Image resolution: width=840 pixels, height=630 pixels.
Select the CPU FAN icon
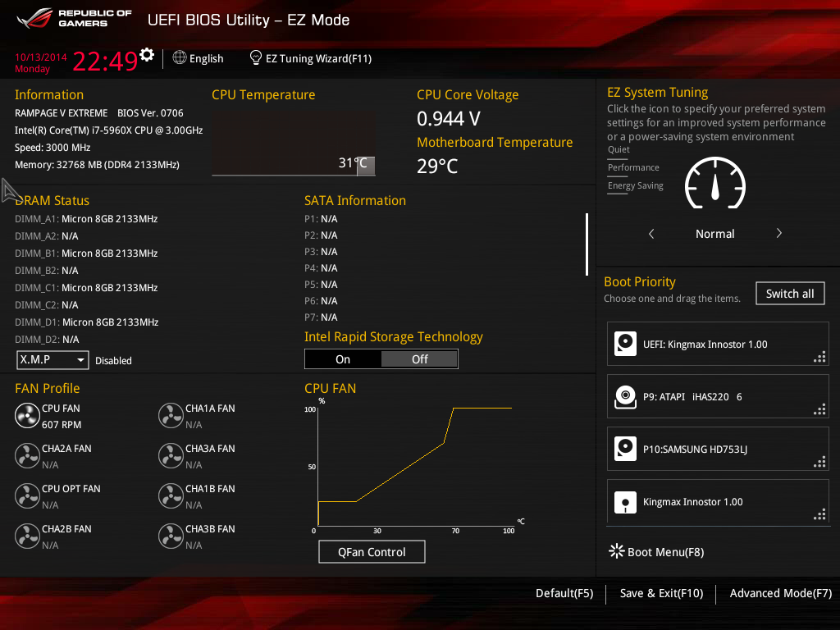tap(27, 416)
